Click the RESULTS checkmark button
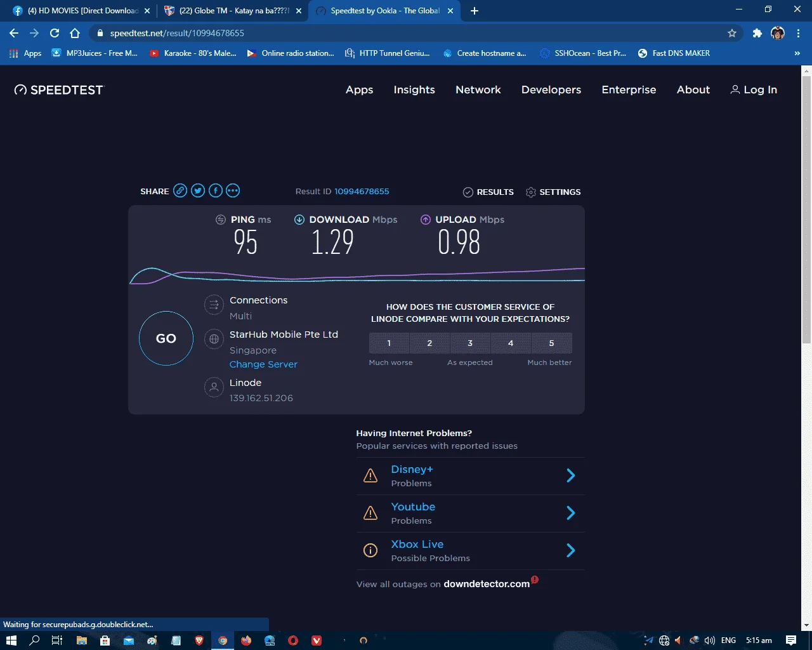The height and width of the screenshot is (650, 812). 488,192
